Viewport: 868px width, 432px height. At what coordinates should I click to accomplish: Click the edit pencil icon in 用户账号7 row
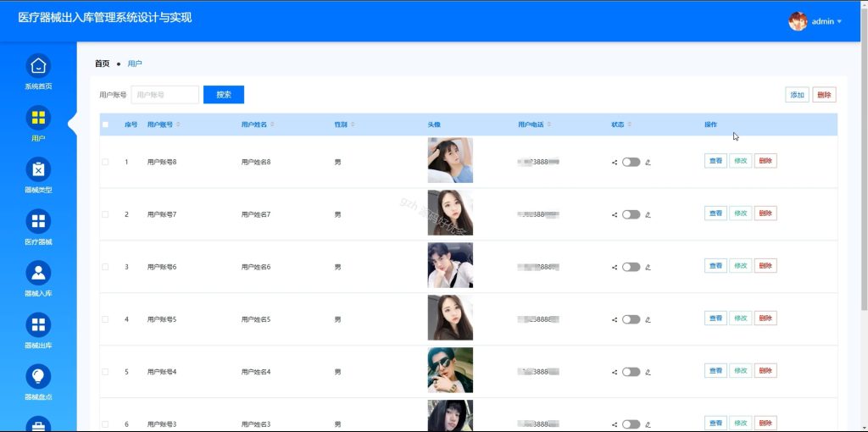(648, 214)
